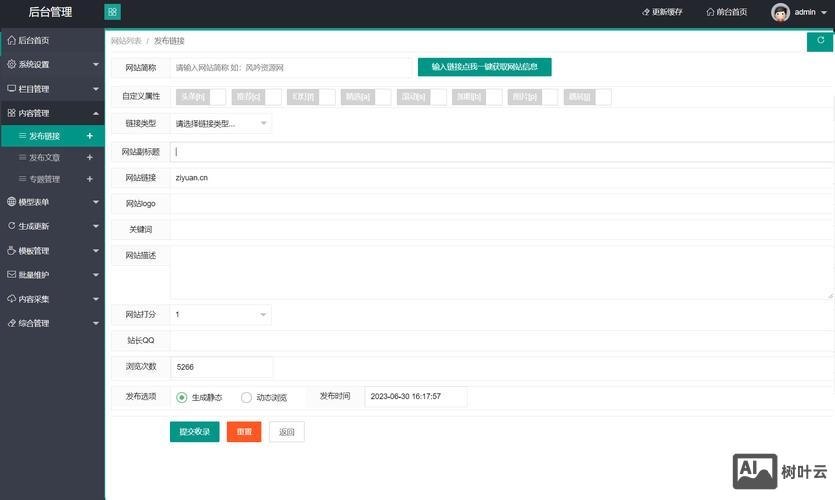Click the grid icon in the top bar
Viewport: 835px width, 500px height.
tap(112, 12)
